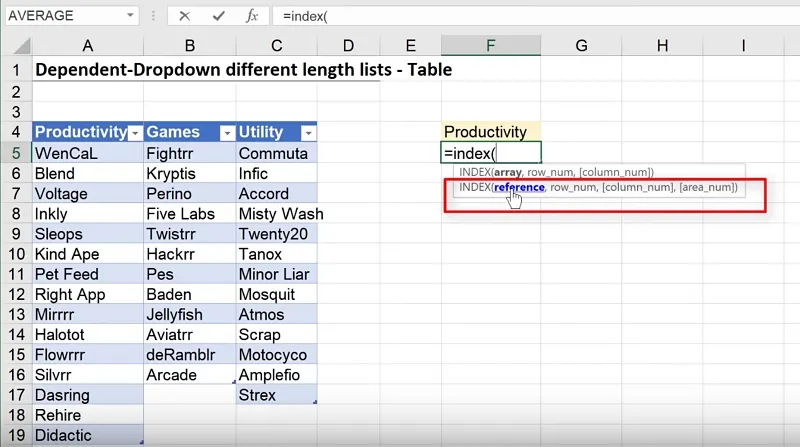
Task: Open the Name Box dropdown arrow
Action: pos(131,16)
